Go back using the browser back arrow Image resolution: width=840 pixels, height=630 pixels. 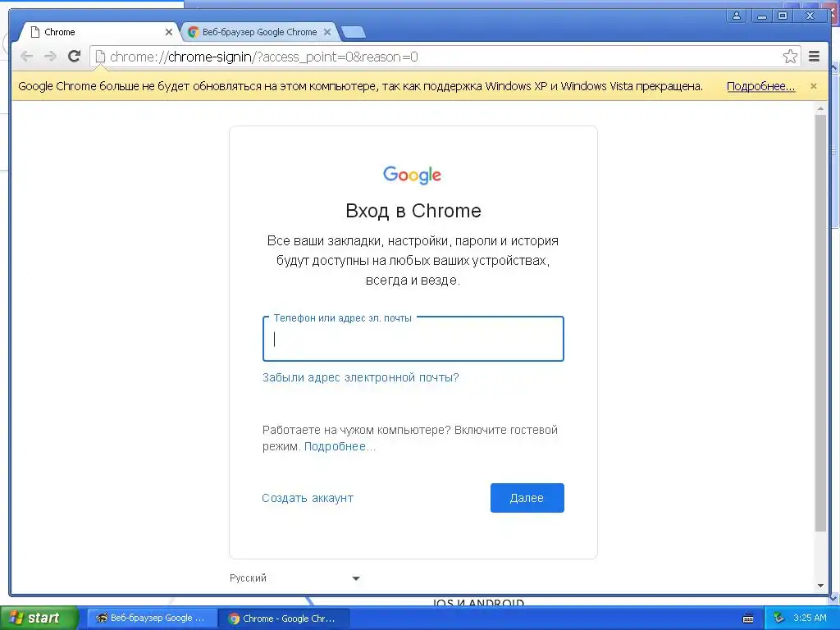(26, 57)
